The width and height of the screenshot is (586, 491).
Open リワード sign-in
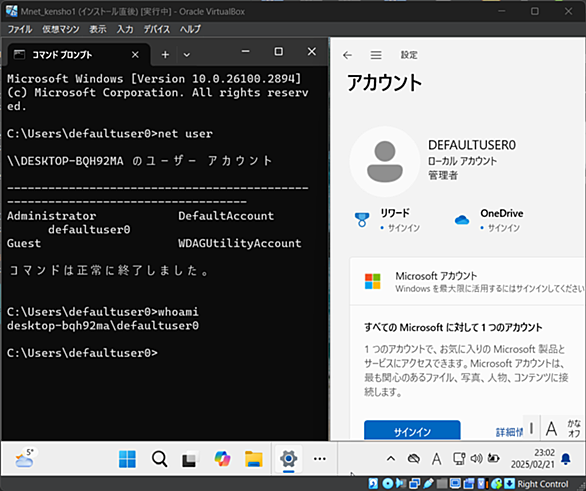[x=387, y=220]
